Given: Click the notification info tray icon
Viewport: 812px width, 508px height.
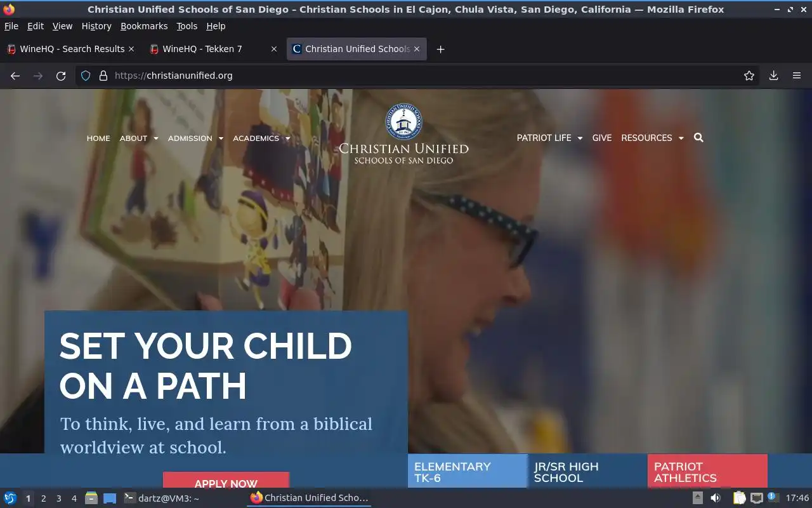Looking at the screenshot, I should click(772, 497).
